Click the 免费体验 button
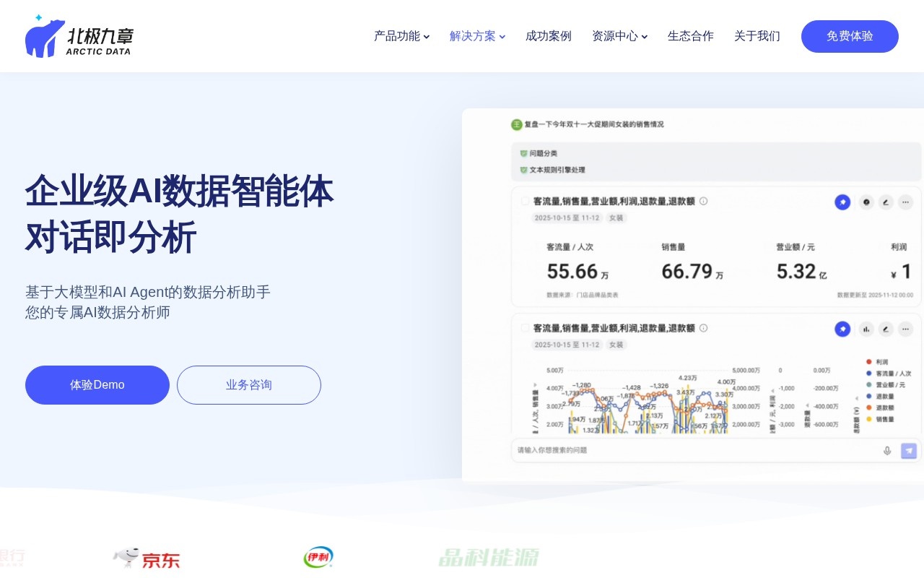 tap(850, 36)
